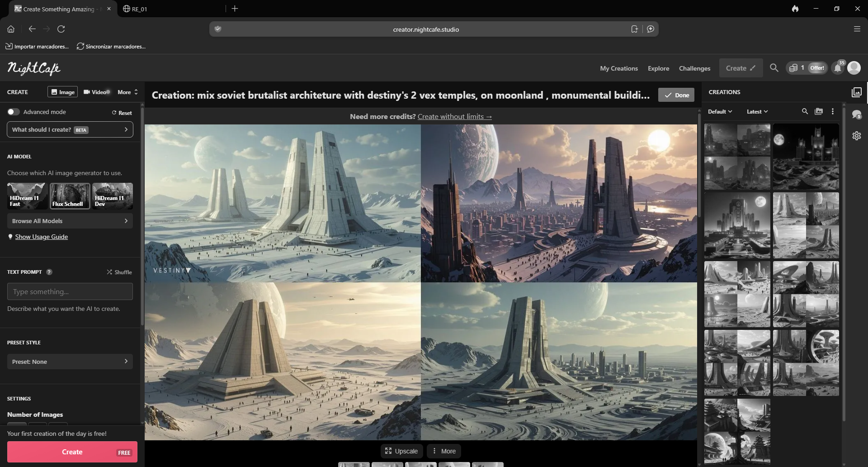Switch to Video creation mode

[95, 92]
